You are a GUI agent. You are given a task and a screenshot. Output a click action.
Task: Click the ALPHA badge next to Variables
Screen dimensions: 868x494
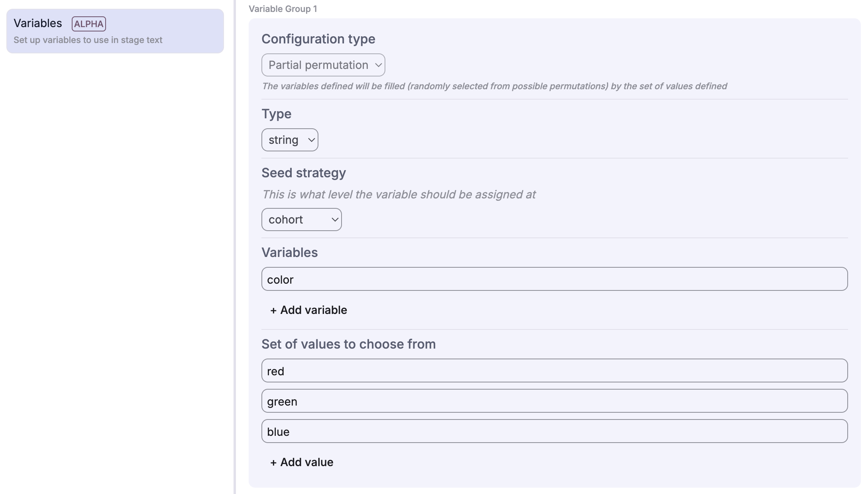click(x=88, y=24)
